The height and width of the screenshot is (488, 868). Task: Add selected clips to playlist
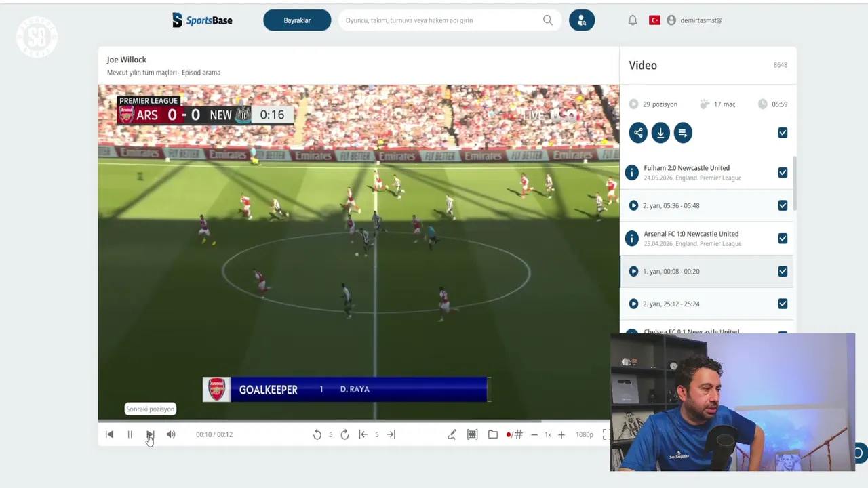(x=683, y=133)
